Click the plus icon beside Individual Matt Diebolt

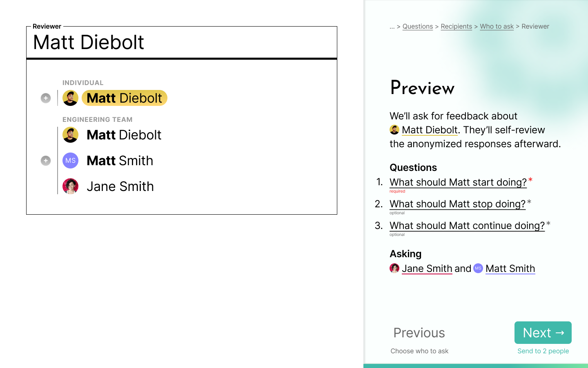45,98
